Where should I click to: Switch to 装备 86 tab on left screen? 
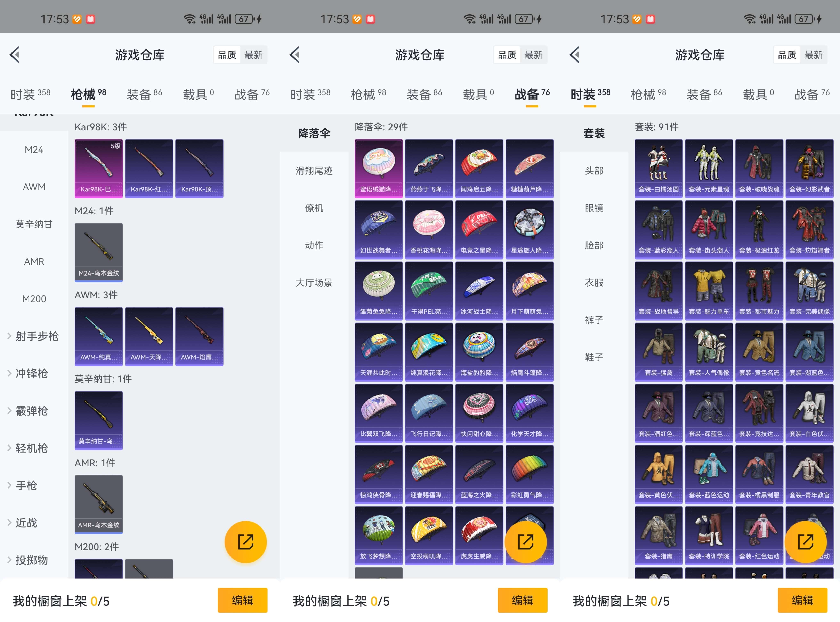click(x=144, y=94)
